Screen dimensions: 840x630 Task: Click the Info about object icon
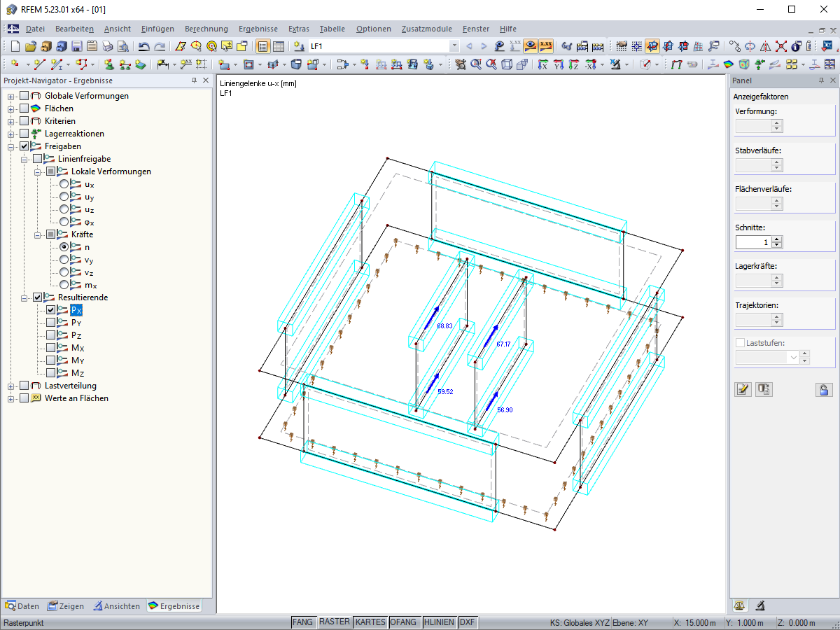[796, 46]
